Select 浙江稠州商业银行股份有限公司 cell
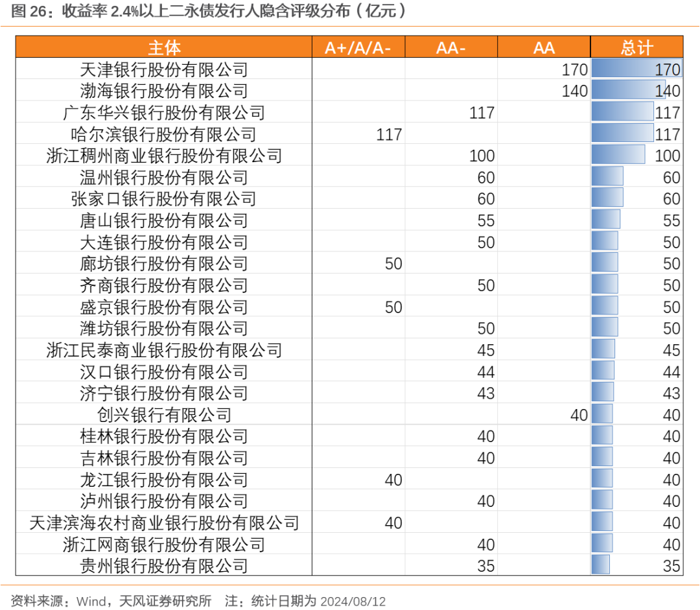 click(164, 156)
